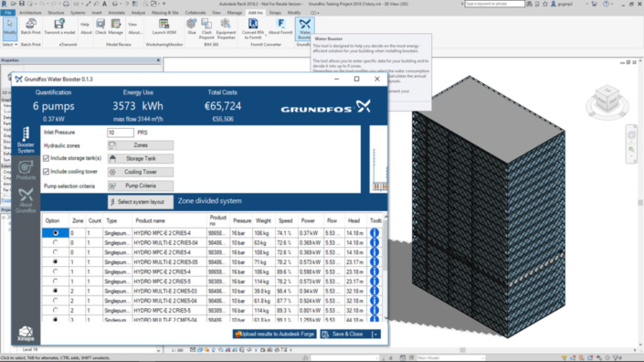Toggle Include cooling tower checkbox

(46, 171)
